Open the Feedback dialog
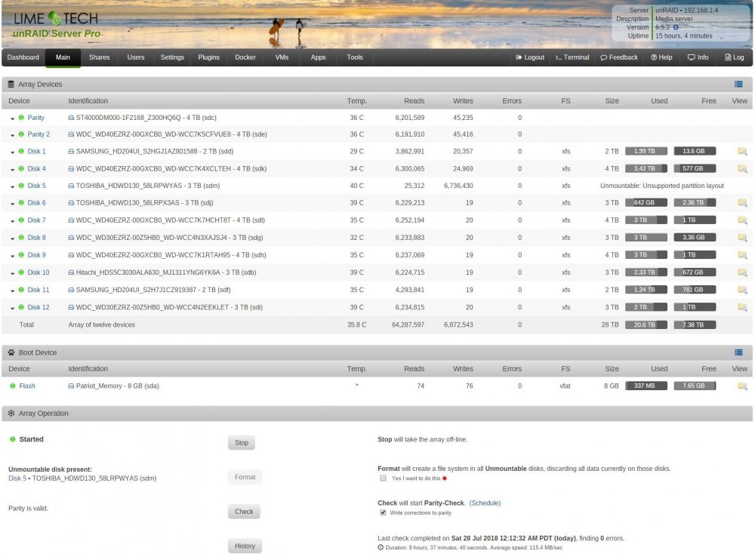The width and height of the screenshot is (755, 560). coord(619,57)
